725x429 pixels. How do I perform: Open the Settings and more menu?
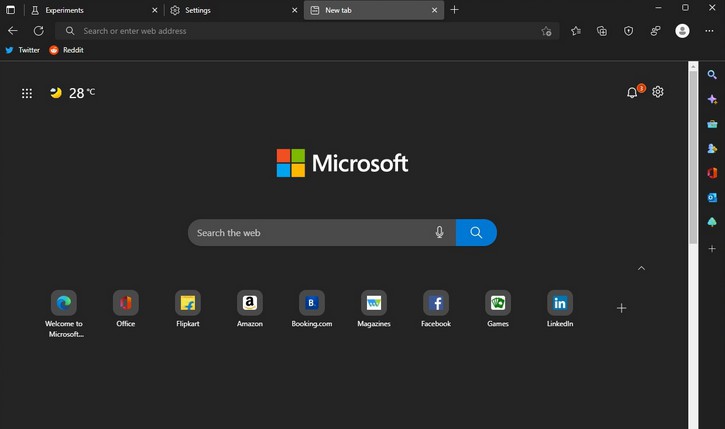709,31
